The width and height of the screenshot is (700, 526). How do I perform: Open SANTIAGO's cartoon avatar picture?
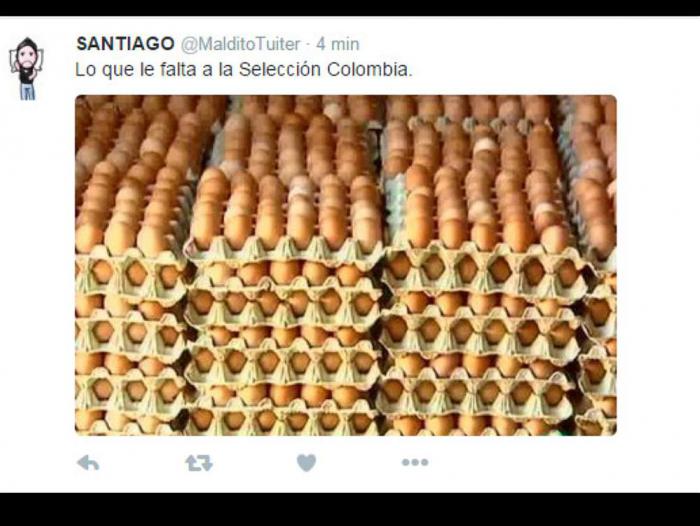[27, 68]
